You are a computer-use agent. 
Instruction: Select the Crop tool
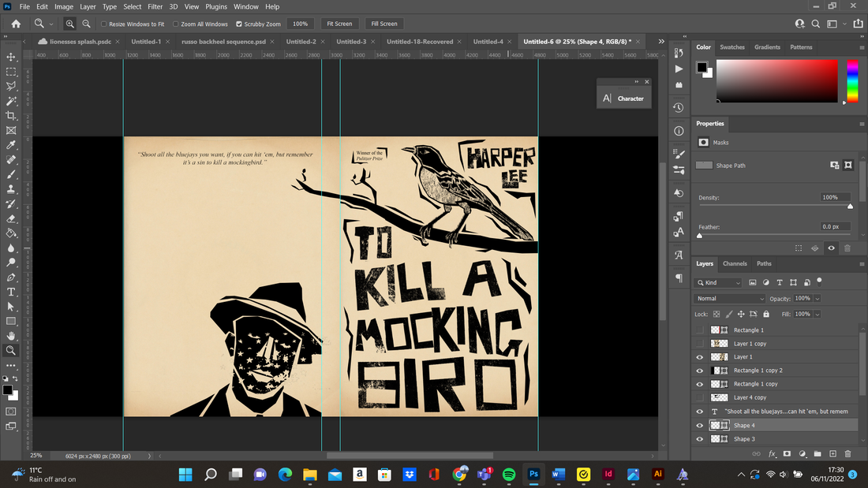11,116
